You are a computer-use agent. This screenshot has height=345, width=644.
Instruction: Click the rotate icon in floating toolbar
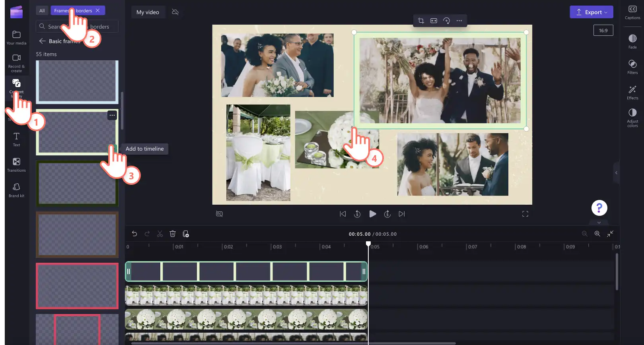coord(446,21)
